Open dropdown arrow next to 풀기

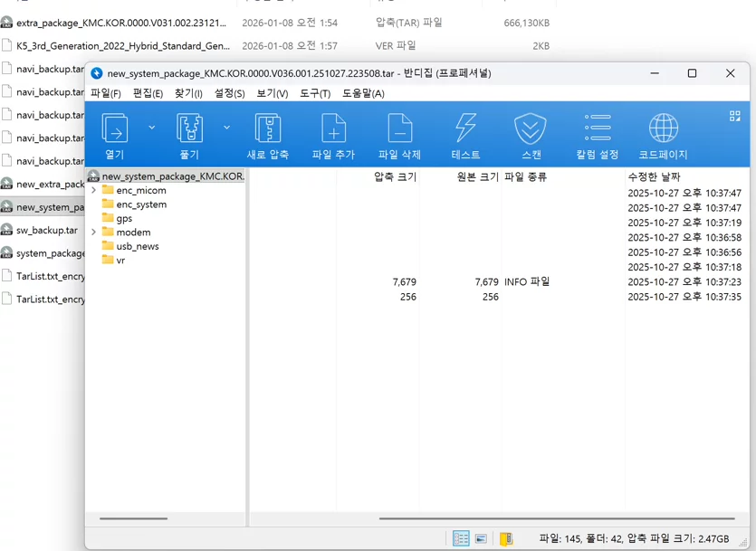[226, 128]
